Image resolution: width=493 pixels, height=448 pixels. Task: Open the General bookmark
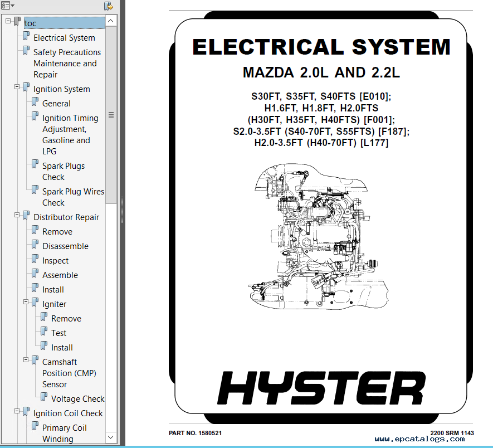(56, 104)
